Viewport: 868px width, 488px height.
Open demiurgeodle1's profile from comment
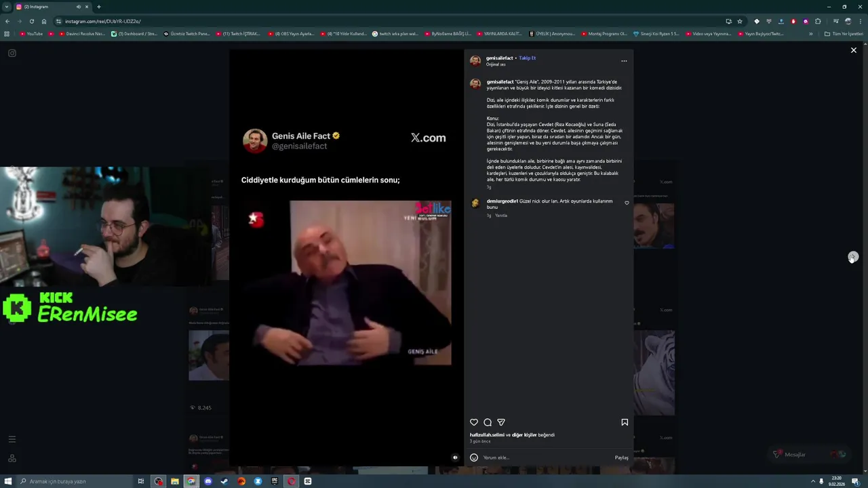502,201
